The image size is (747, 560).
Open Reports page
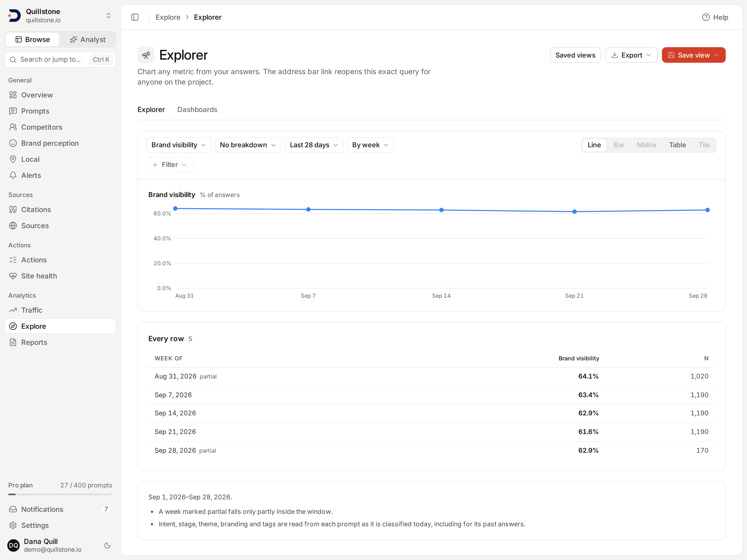60,342
